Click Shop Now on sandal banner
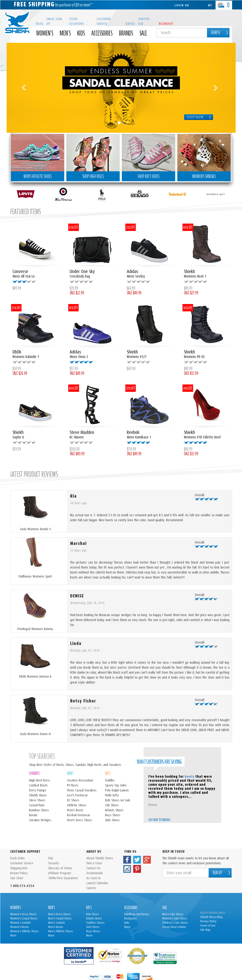This screenshot has width=242, height=980. [198, 117]
